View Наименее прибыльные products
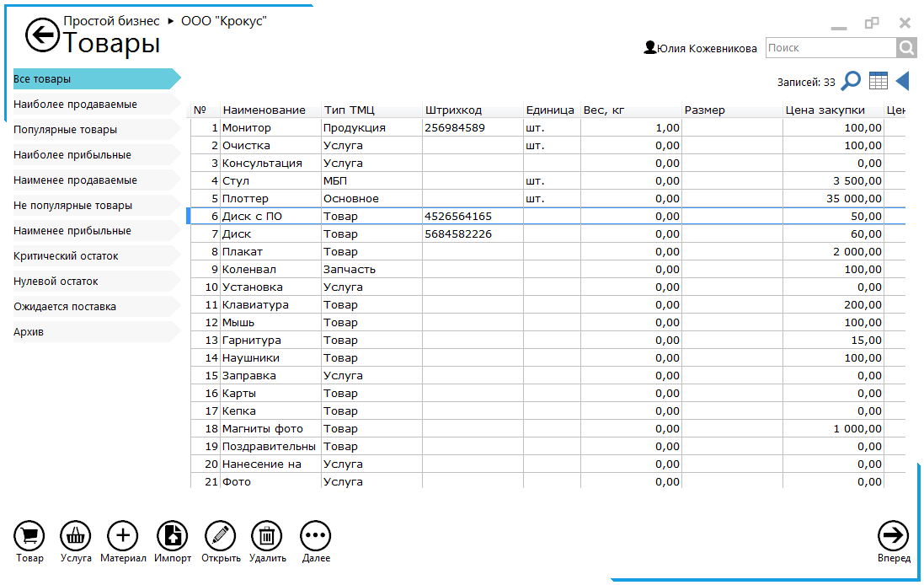 click(x=97, y=231)
